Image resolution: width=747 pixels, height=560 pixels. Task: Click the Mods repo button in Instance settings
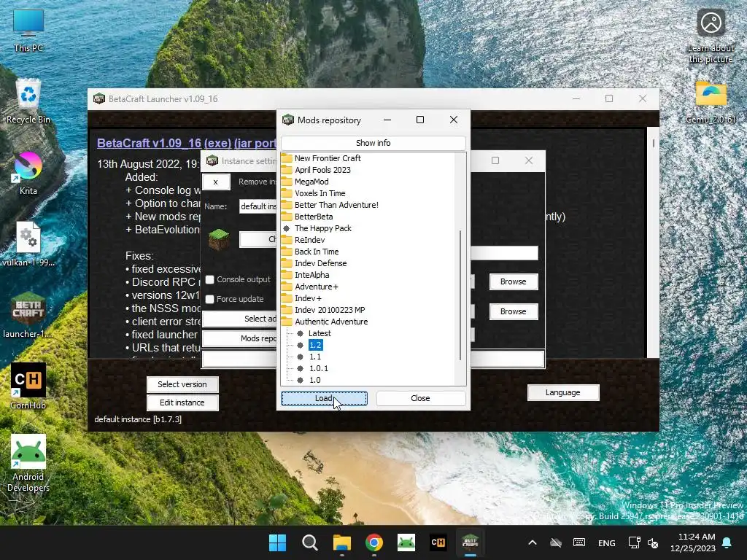point(239,338)
